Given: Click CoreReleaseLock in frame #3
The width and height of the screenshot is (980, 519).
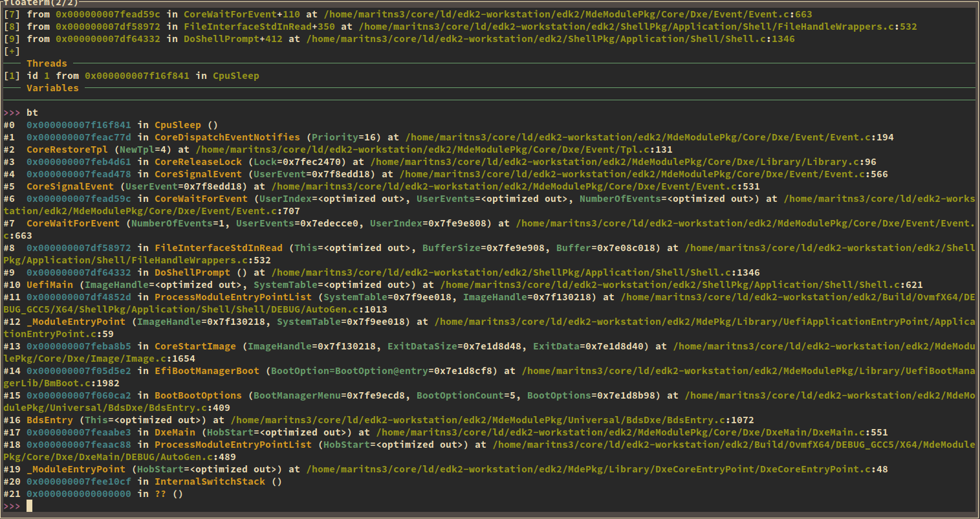Looking at the screenshot, I should [198, 162].
